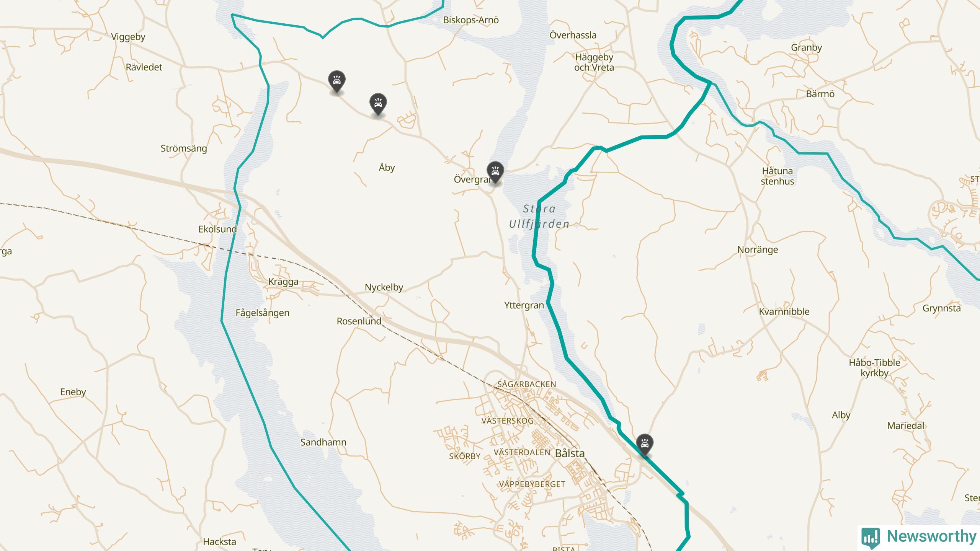Open the Newsworthy brand text link

tap(931, 536)
